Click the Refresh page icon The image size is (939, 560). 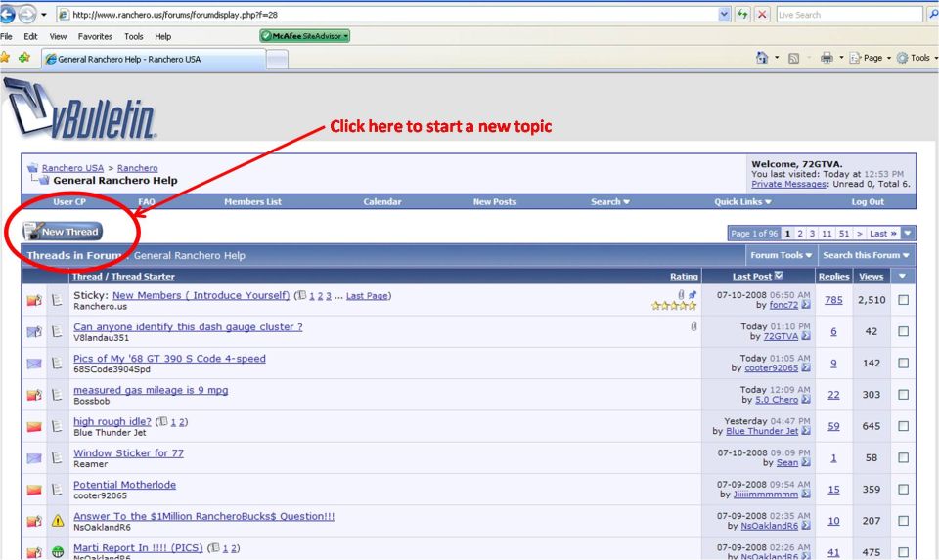(742, 14)
